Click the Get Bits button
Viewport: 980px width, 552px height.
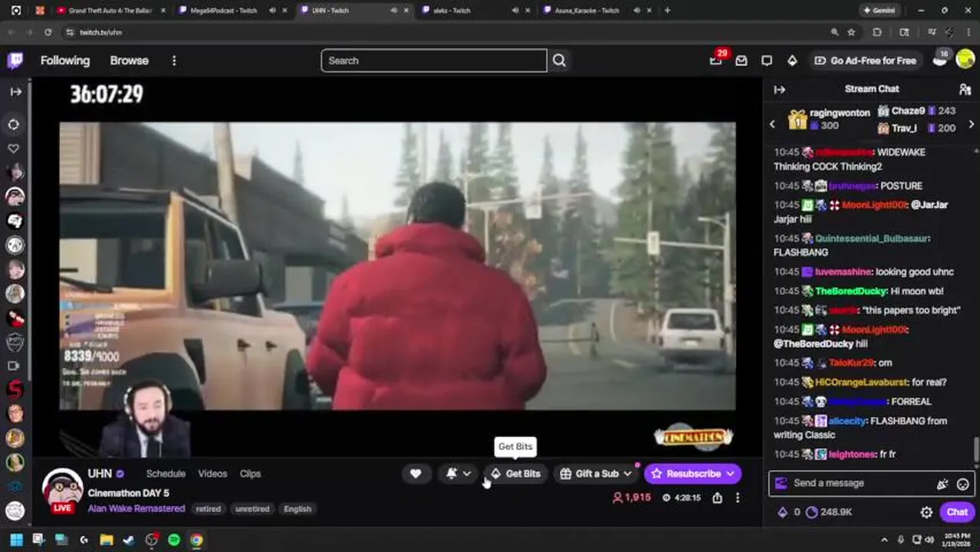click(515, 474)
